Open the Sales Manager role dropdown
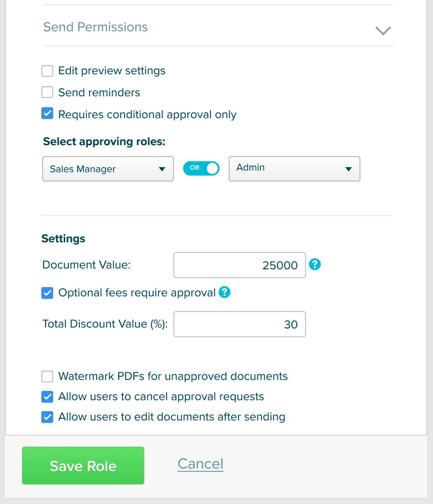Image resolution: width=433 pixels, height=504 pixels. [108, 169]
